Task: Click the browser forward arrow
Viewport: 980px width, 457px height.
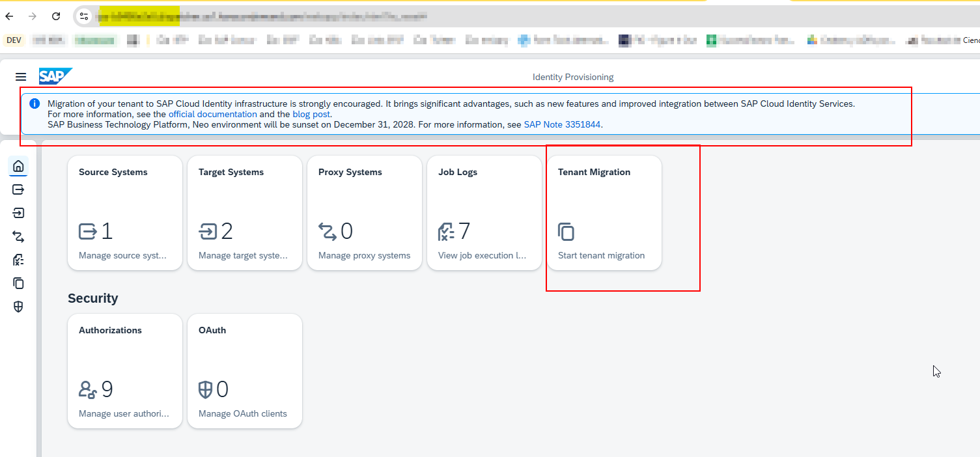Action: (33, 16)
